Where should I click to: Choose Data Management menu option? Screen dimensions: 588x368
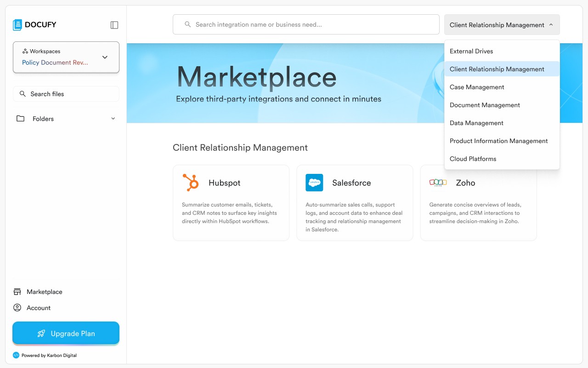pos(502,123)
